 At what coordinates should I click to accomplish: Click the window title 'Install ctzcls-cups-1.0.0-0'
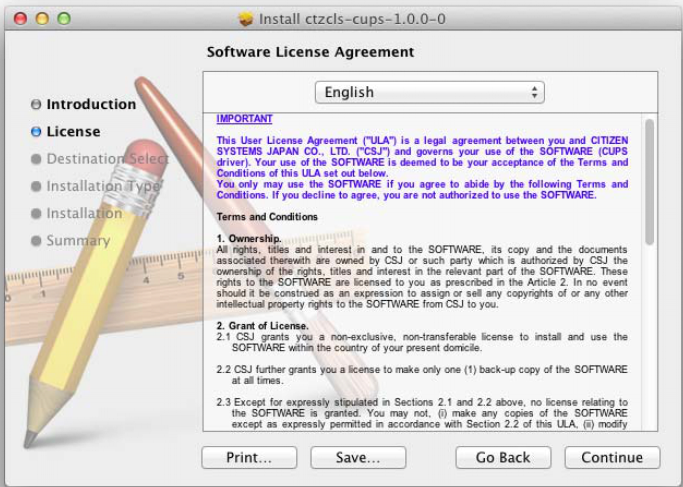[x=352, y=19]
